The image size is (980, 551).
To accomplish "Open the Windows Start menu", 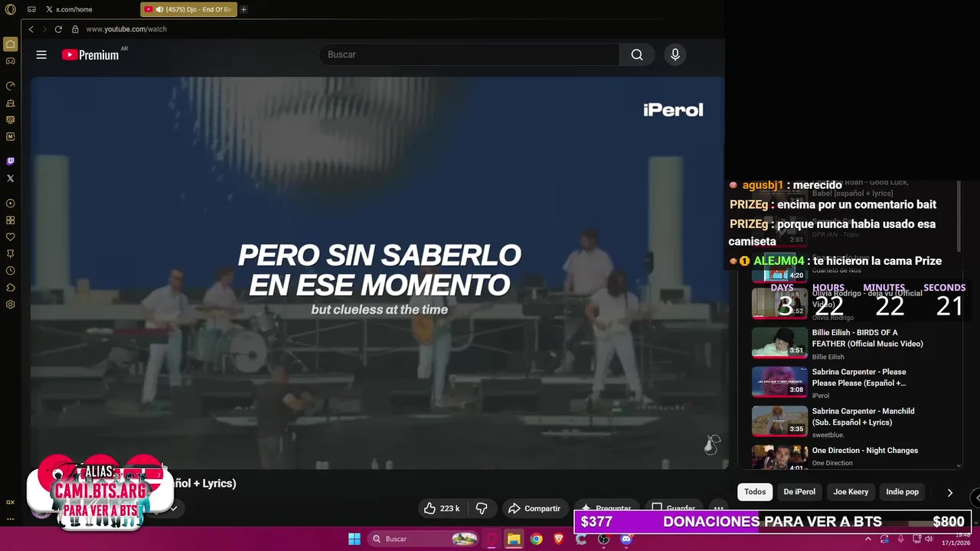I will [354, 539].
